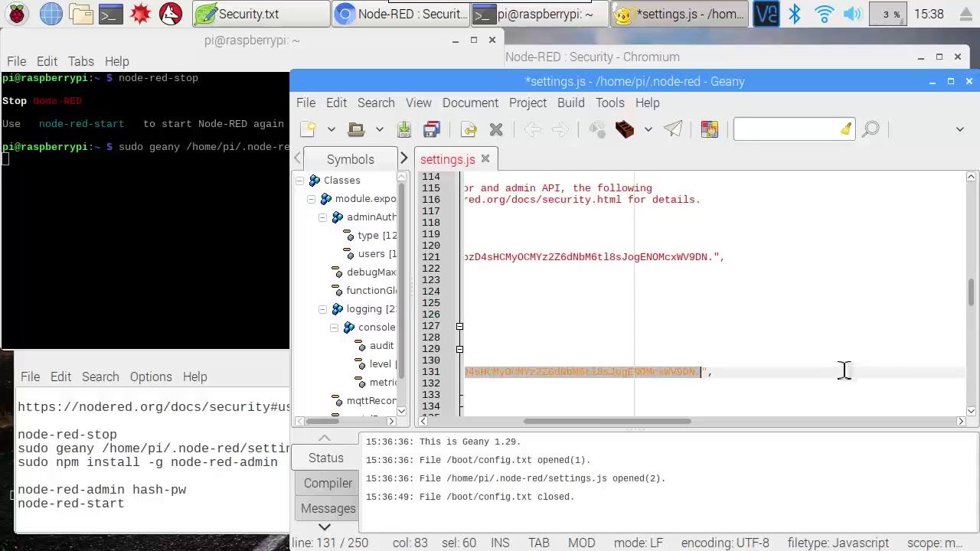Open the Messages tab

[x=328, y=508]
